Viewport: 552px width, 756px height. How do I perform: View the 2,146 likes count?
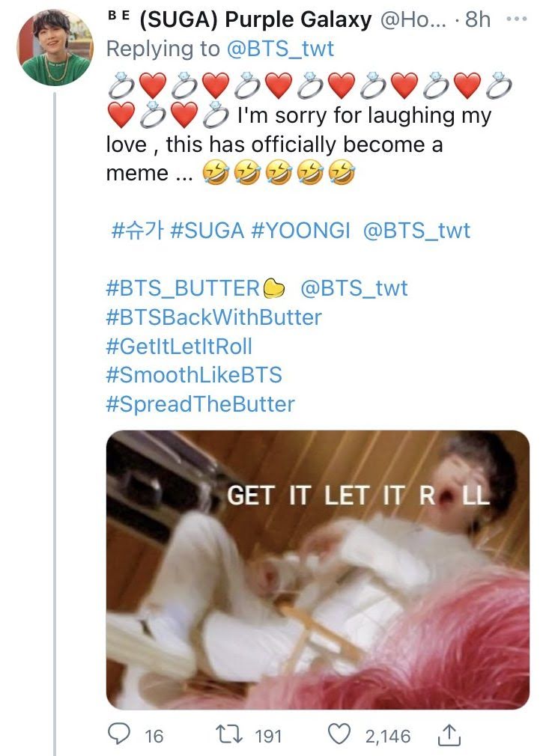(387, 737)
